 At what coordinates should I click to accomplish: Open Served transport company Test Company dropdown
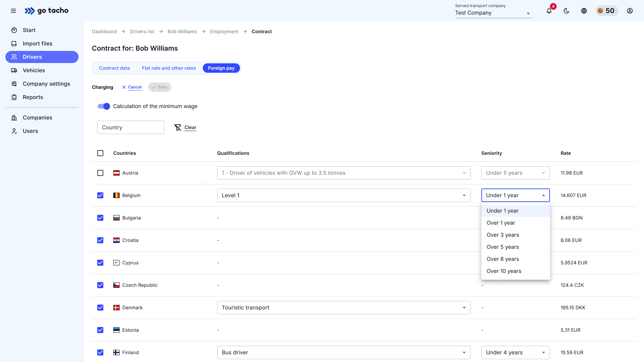click(494, 13)
